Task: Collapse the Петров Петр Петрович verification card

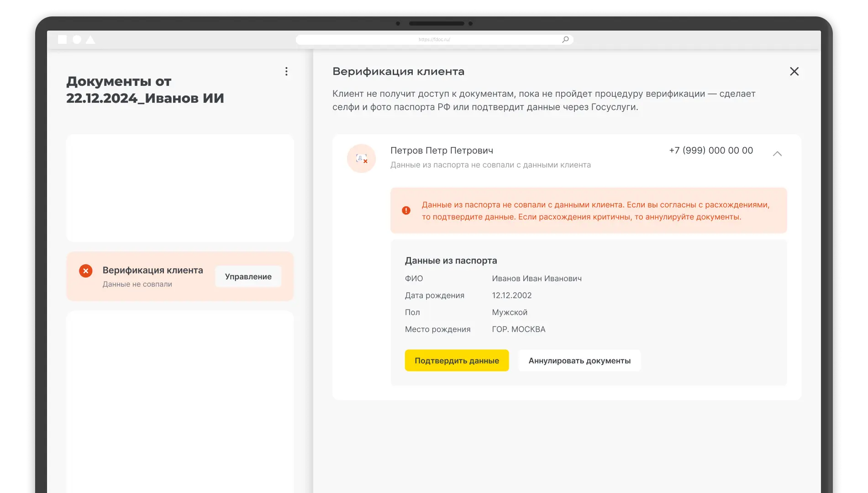Action: pyautogui.click(x=778, y=154)
